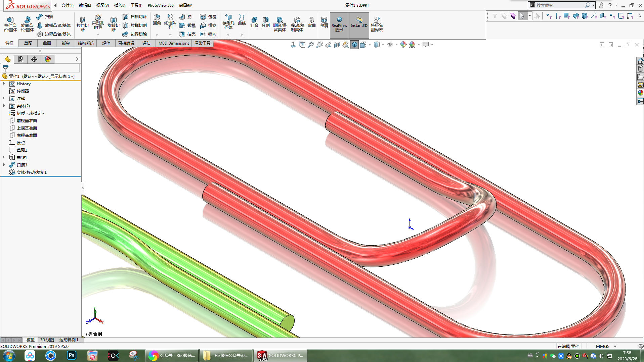Switch to the 钣金 (Sheet Metal) tab

(x=66, y=43)
